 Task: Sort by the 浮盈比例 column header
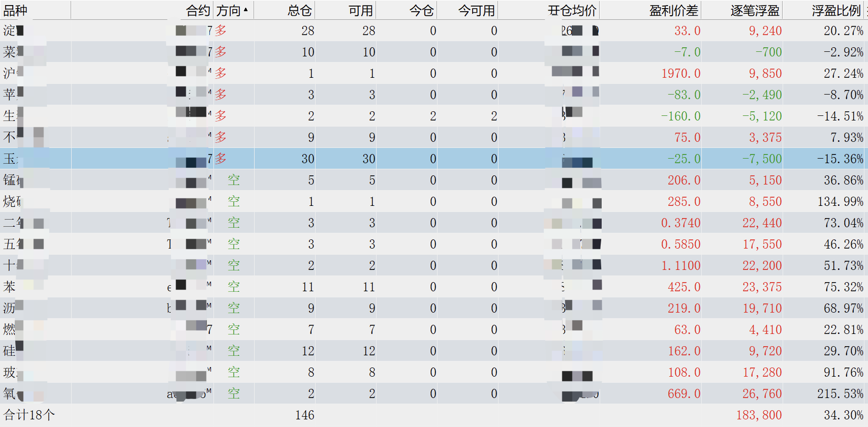[x=836, y=10]
